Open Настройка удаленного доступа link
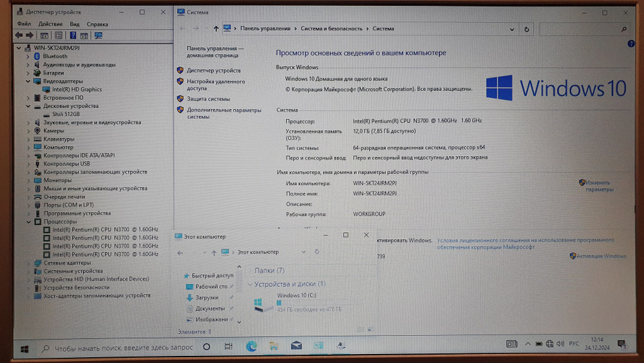This screenshot has width=644, height=363. click(216, 84)
